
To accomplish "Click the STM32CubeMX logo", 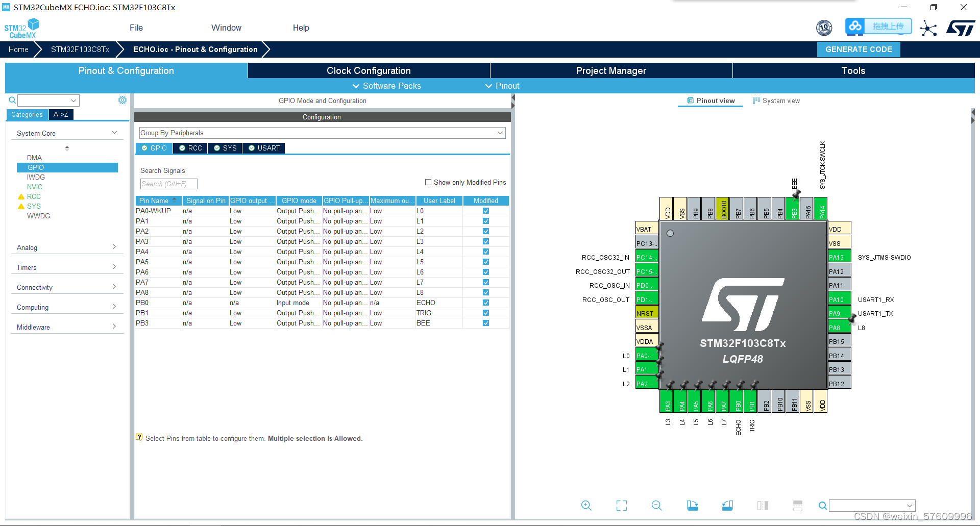I will [x=22, y=28].
